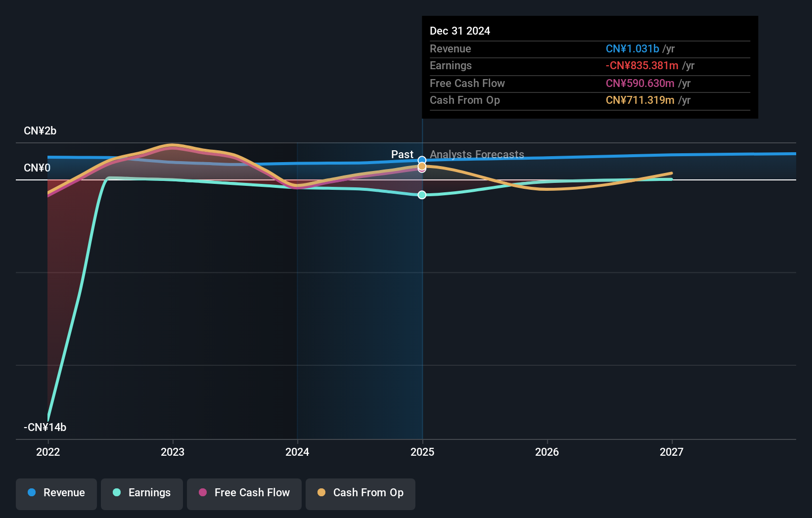The height and width of the screenshot is (518, 812).
Task: Click the 2027 x-axis label
Action: [672, 452]
